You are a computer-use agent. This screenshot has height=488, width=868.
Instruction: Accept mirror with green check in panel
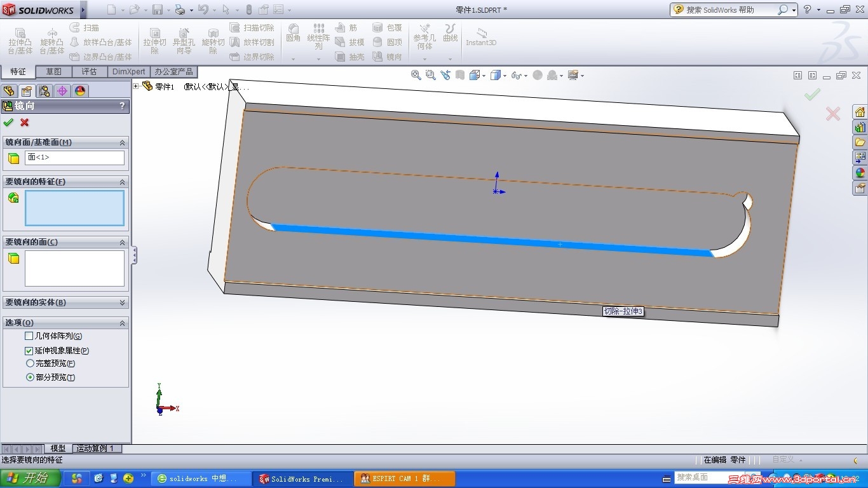(x=8, y=122)
